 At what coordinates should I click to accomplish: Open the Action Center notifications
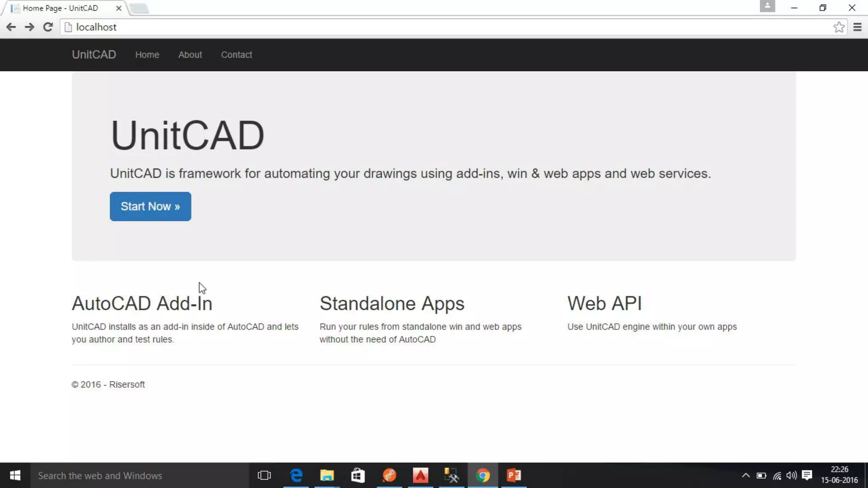coord(807,475)
